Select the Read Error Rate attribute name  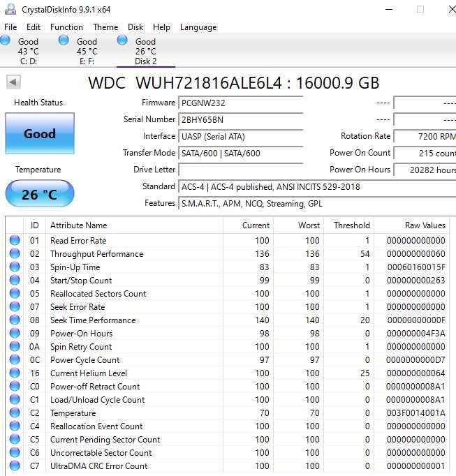pyautogui.click(x=78, y=240)
